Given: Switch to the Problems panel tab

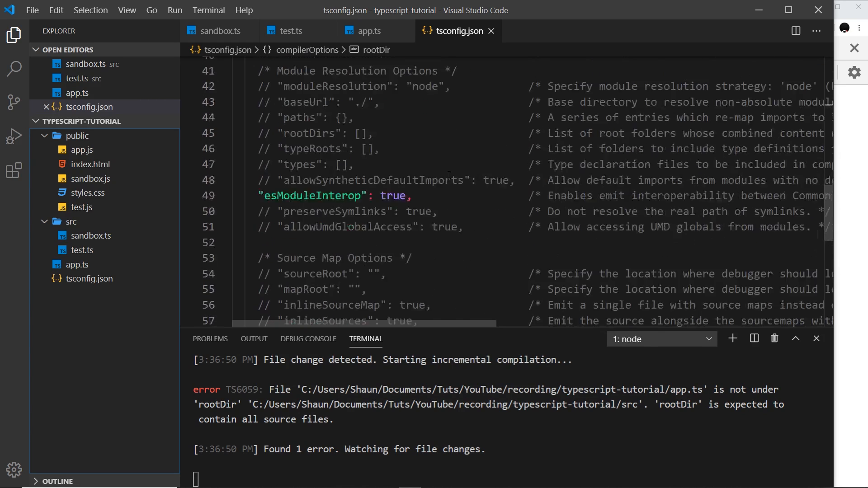Looking at the screenshot, I should 210,338.
